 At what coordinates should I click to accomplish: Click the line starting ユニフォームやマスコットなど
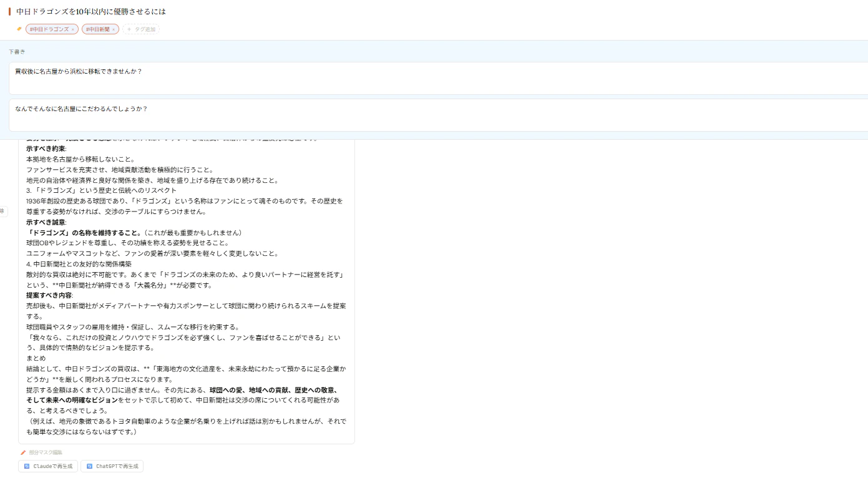(152, 253)
